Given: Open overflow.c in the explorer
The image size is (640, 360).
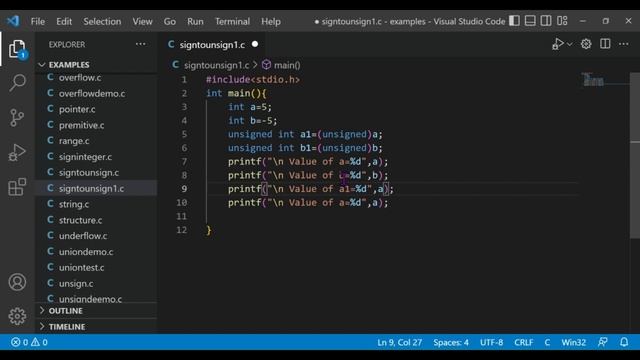Looking at the screenshot, I should (x=80, y=77).
